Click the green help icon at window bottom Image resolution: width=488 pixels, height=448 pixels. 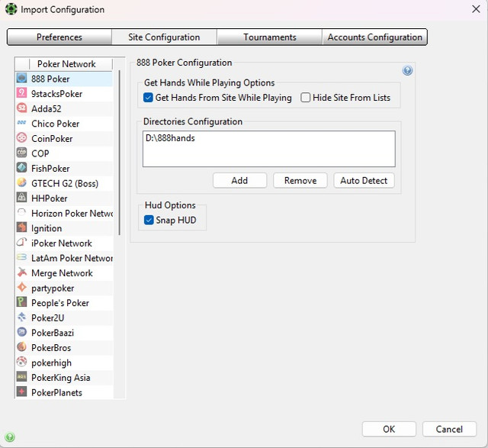[10, 437]
